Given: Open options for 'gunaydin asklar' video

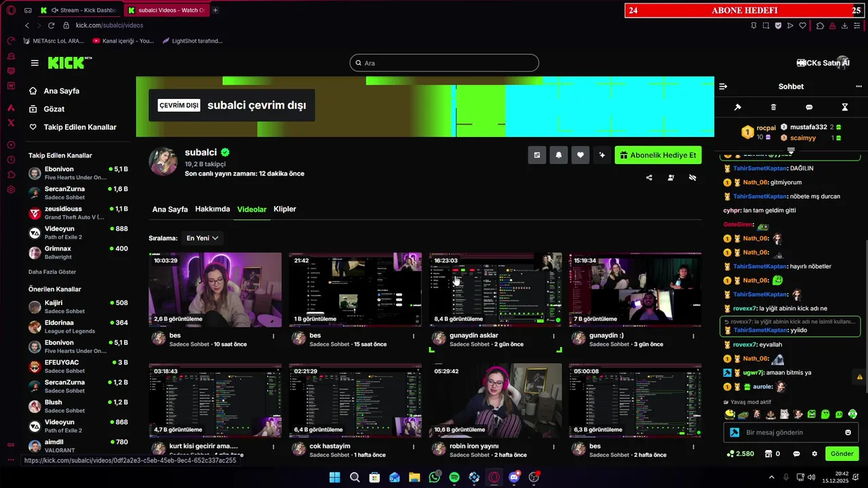Looking at the screenshot, I should point(553,336).
